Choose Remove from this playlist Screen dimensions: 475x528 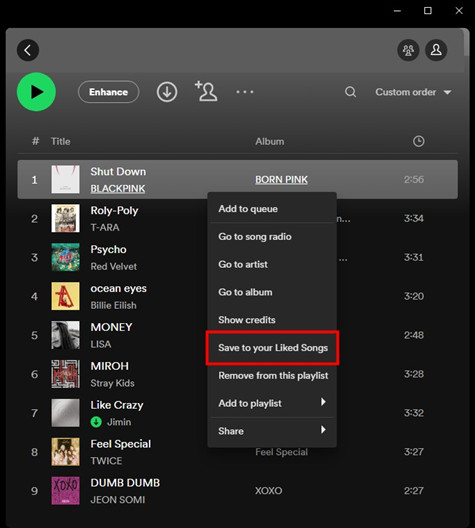click(x=272, y=375)
